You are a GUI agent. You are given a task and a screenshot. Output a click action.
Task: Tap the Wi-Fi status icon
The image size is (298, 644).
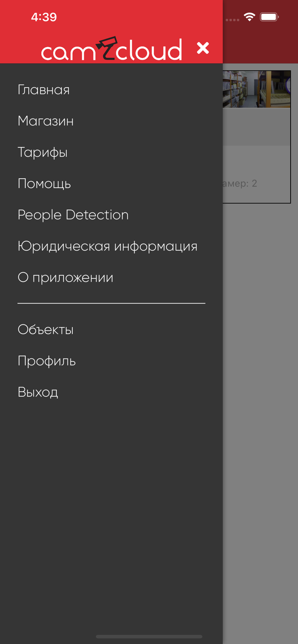pos(249,17)
